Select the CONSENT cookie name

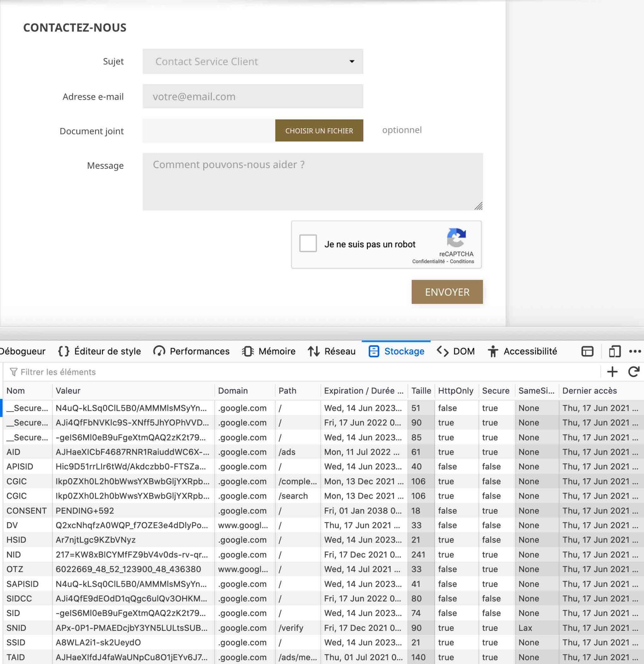pos(27,511)
